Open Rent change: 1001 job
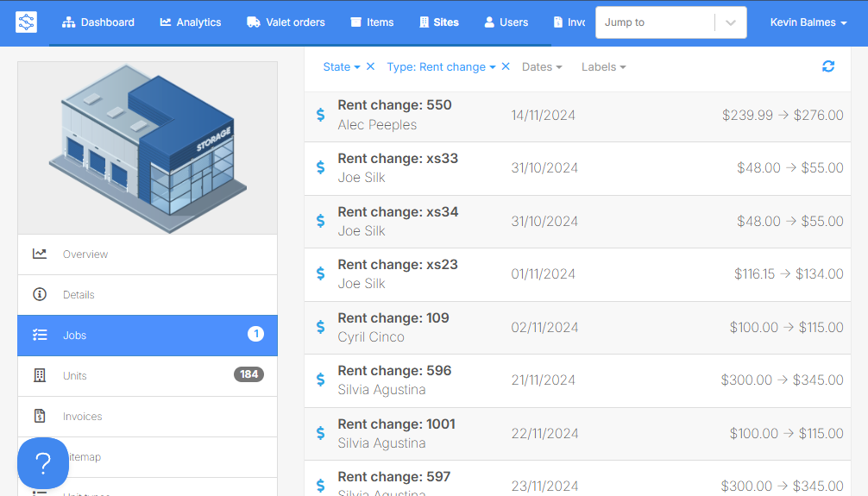868x496 pixels. click(x=577, y=434)
